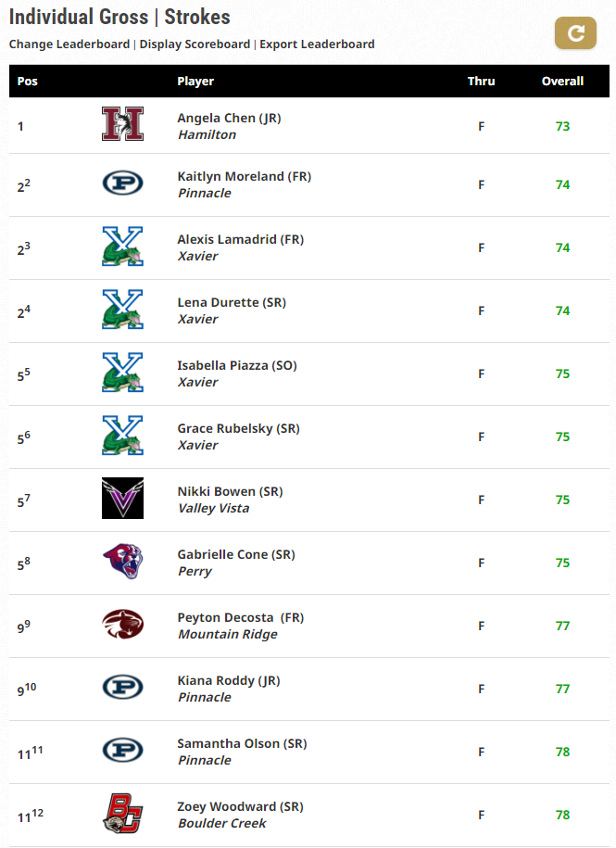Screen dimensions: 616x848
Task: Click the Overall column header
Action: pyautogui.click(x=562, y=82)
